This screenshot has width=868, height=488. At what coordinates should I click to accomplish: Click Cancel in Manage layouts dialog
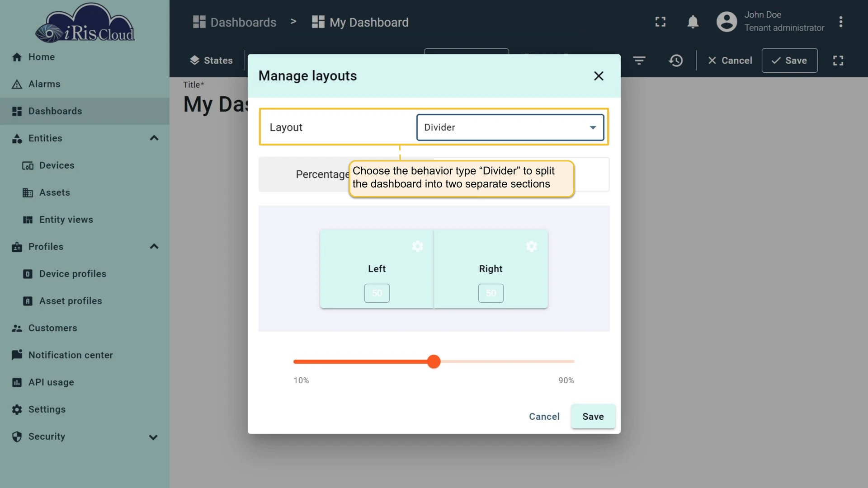[544, 417]
